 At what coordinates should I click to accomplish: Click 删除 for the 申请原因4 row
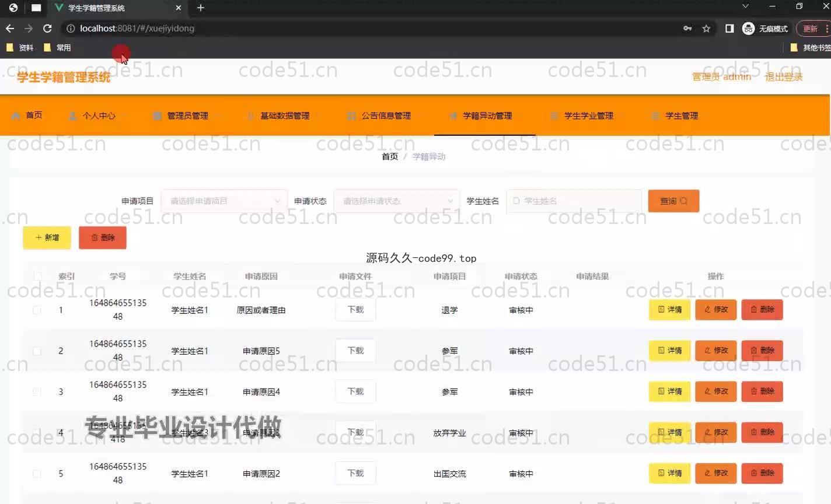(x=762, y=391)
